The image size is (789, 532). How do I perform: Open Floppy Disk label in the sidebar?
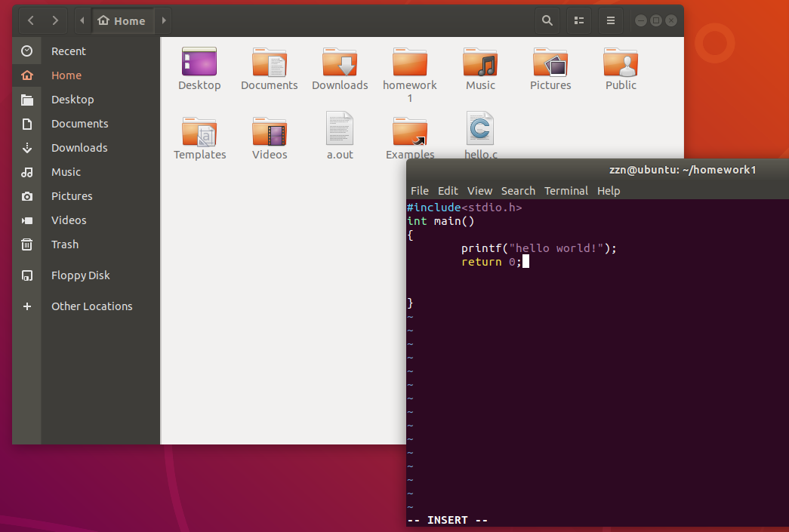coord(81,275)
